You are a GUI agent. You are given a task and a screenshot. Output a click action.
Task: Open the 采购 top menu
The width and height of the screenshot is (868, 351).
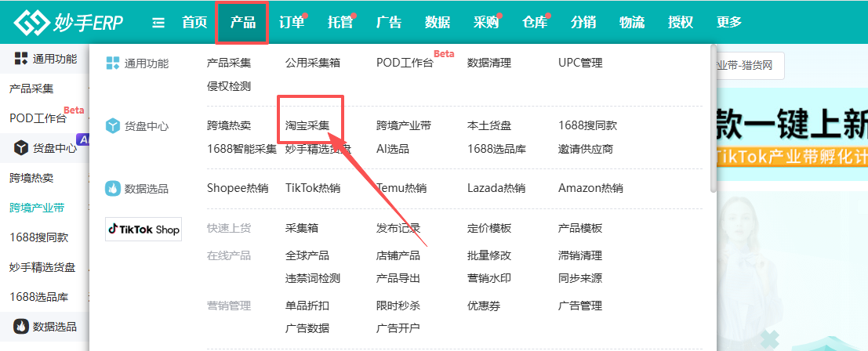(x=486, y=23)
